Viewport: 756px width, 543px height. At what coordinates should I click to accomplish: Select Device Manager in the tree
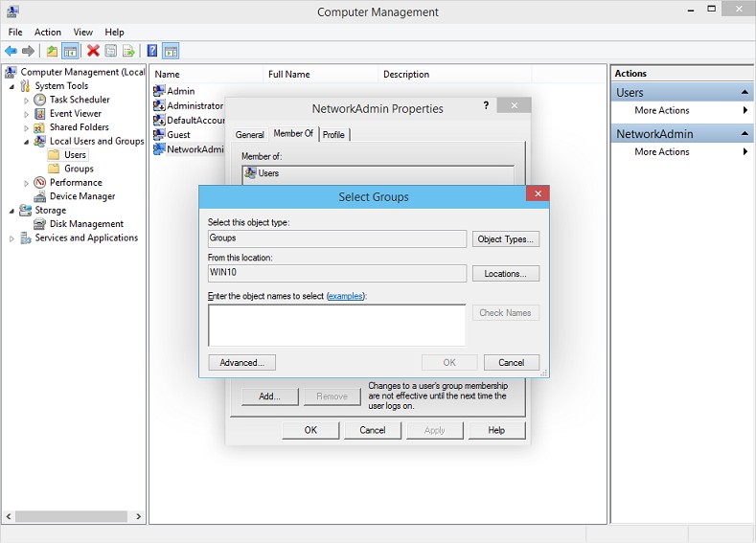(81, 196)
